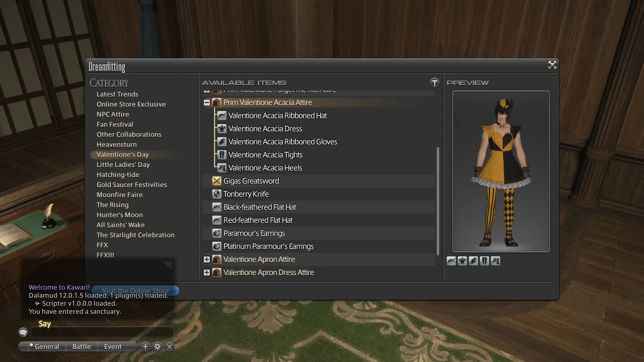644x362 pixels.
Task: Click the character preview image
Action: coord(501,171)
